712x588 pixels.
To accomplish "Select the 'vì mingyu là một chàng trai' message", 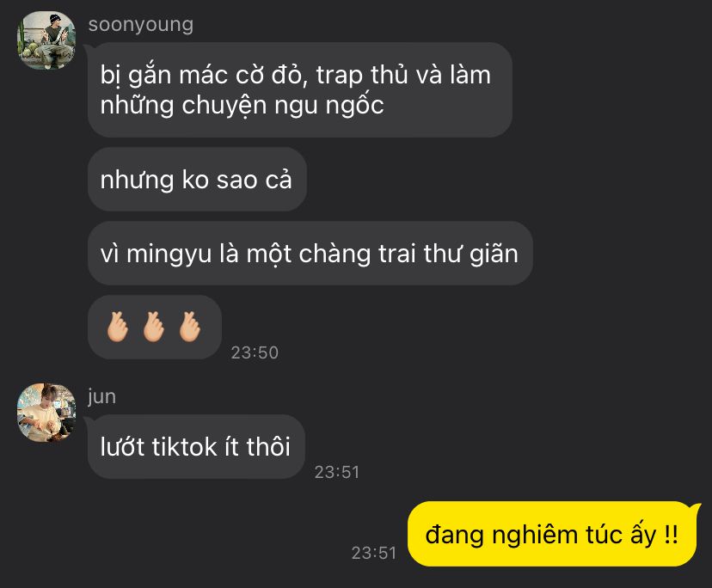I will tap(310, 254).
